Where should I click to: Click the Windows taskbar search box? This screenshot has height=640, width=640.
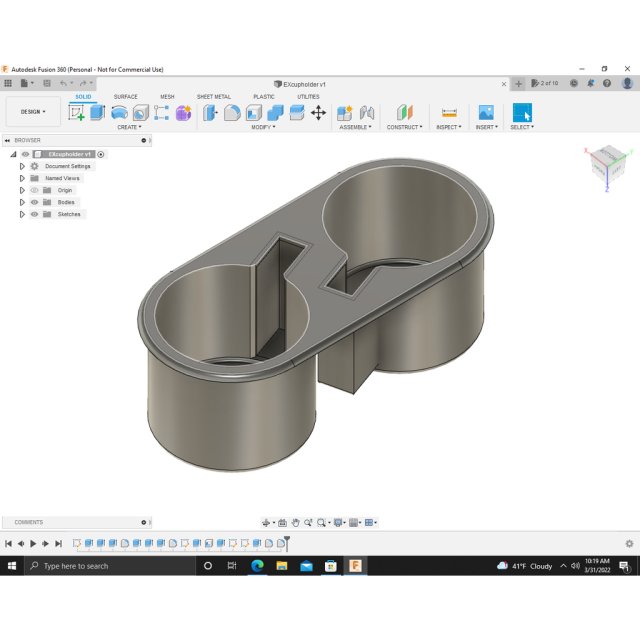(110, 566)
